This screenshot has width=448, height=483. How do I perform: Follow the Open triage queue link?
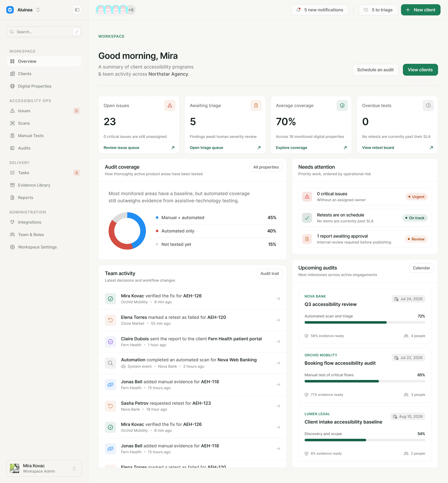[206, 148]
